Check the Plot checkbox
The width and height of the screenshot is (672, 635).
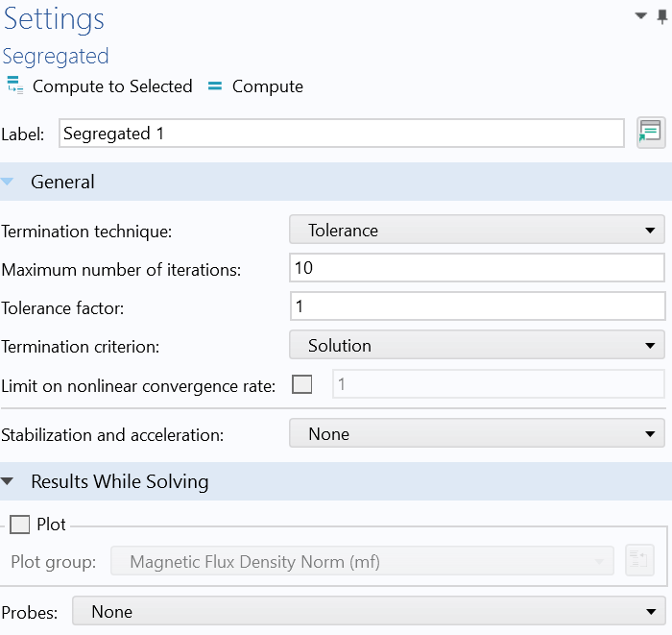(x=20, y=525)
